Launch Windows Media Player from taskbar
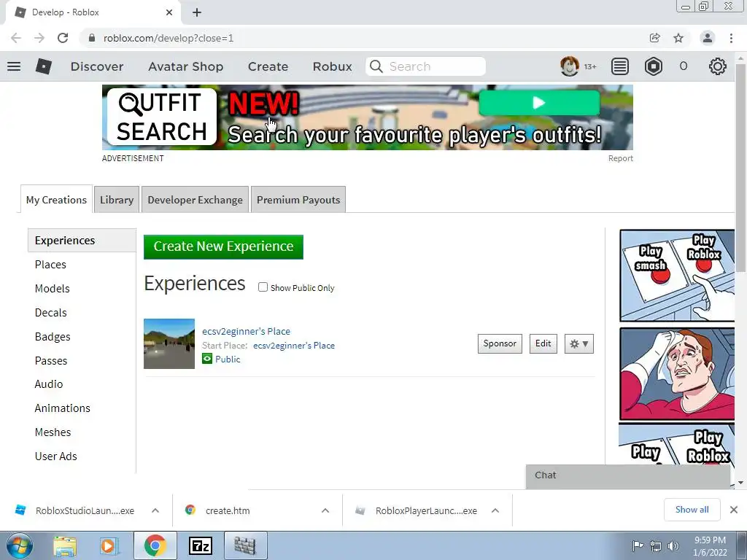Screen dimensions: 747x560 108,545
